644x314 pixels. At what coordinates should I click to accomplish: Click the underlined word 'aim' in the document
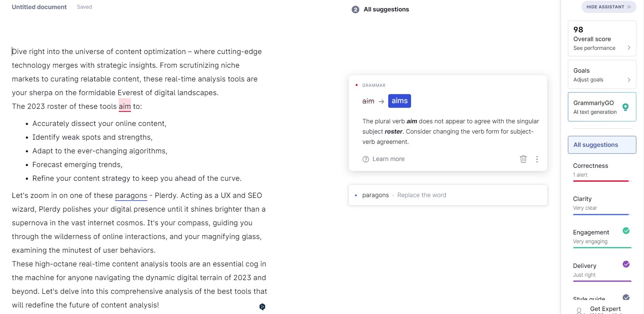124,107
